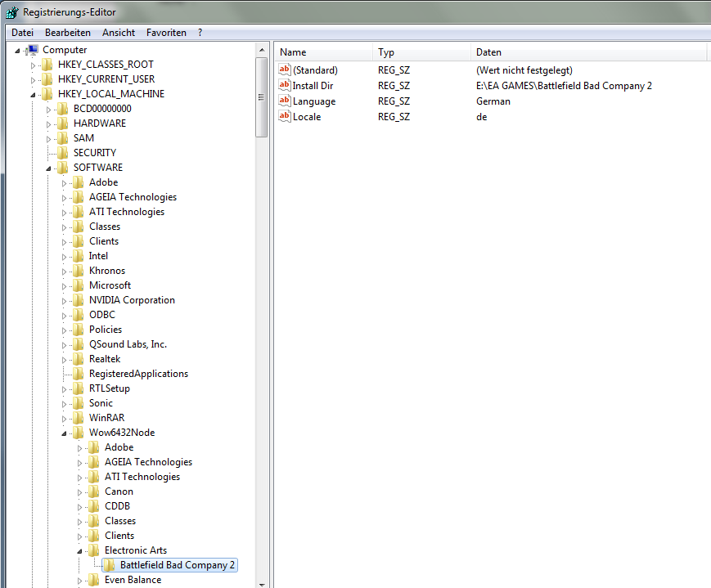711x588 pixels.
Task: Click the tree pane scrollbar thumb
Action: [x=262, y=97]
